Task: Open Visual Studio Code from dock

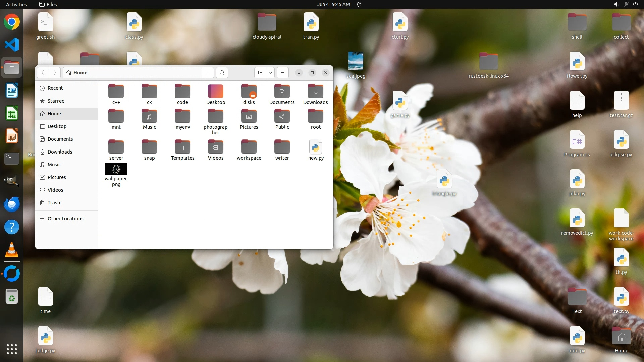Action: click(x=12, y=45)
